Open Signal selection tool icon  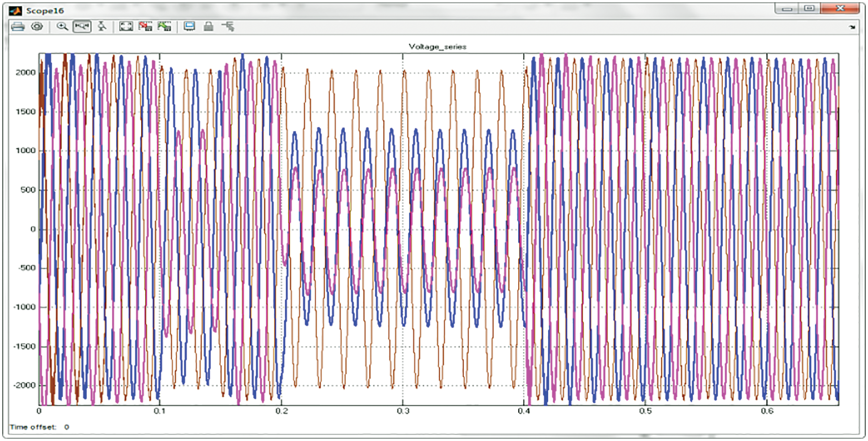point(228,27)
